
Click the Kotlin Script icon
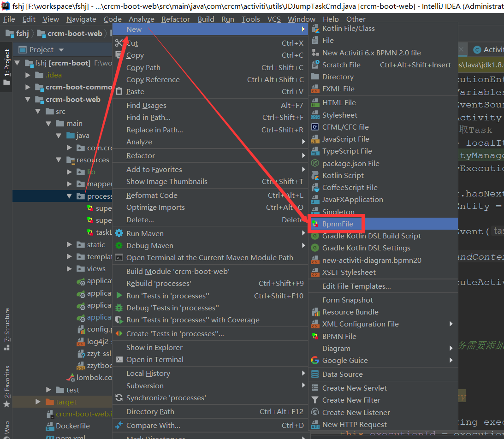pyautogui.click(x=315, y=176)
